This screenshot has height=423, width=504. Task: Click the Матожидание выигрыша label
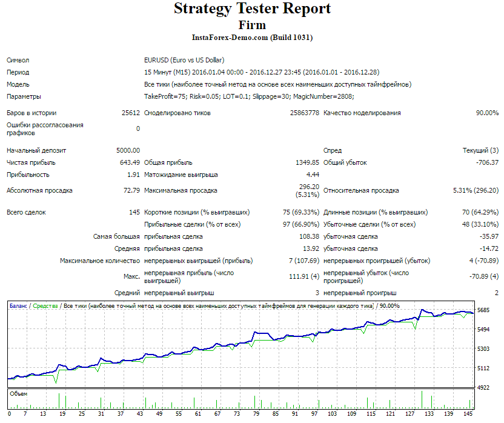(181, 175)
